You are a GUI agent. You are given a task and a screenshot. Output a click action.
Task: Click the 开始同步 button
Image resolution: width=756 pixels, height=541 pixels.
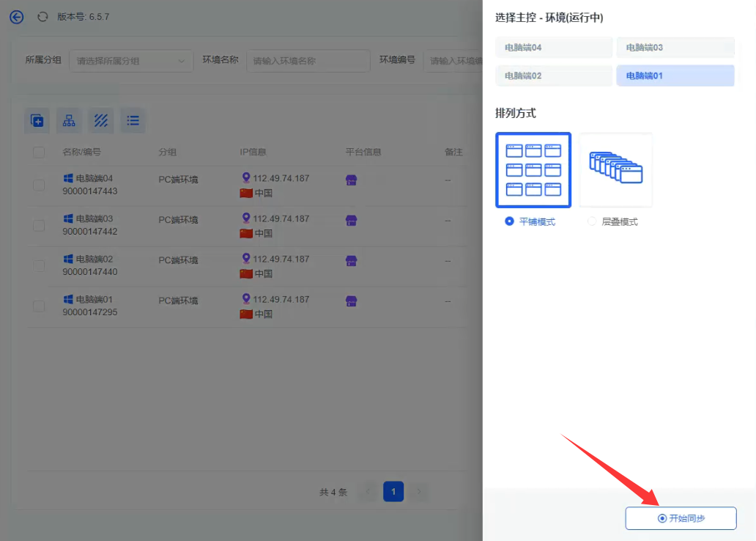[x=681, y=518]
